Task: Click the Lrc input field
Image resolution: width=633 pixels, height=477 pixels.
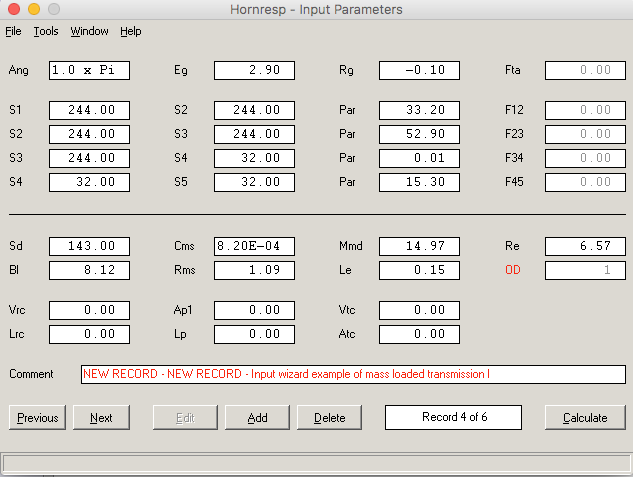Action: [89, 334]
